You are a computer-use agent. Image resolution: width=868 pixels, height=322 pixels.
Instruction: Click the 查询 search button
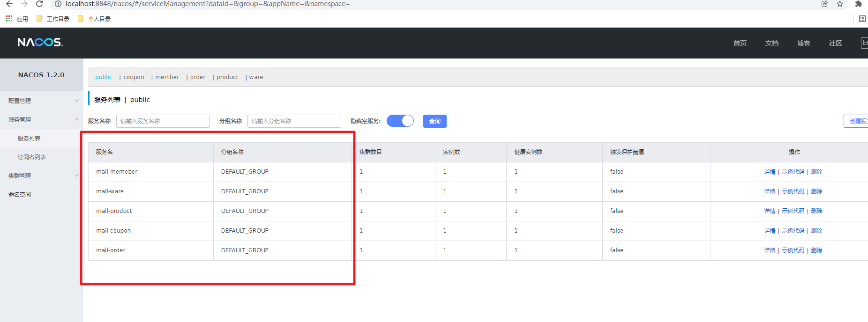pos(435,121)
